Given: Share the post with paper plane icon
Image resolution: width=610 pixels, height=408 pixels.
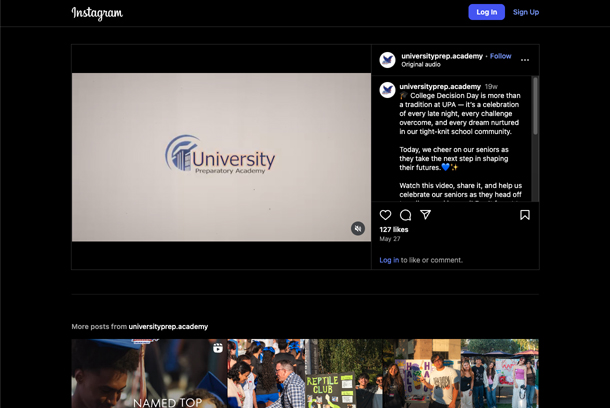Looking at the screenshot, I should [x=425, y=215].
